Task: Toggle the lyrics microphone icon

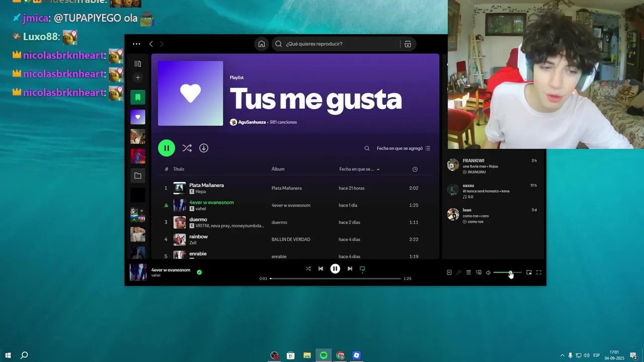Action: (459, 273)
